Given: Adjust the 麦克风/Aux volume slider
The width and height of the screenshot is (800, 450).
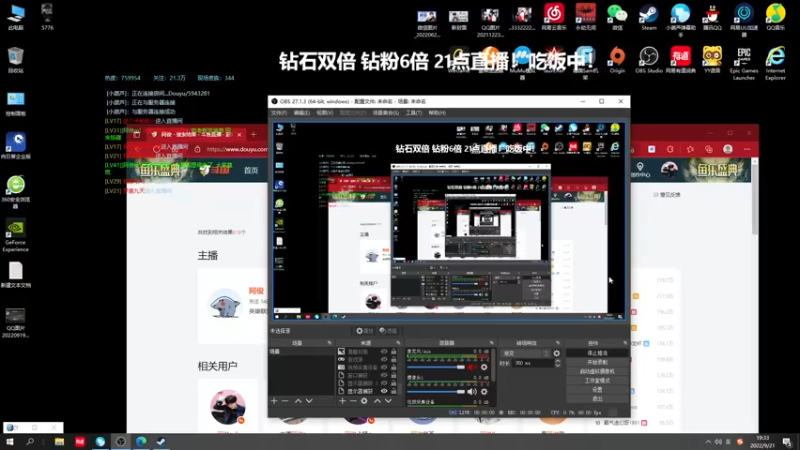Looking at the screenshot, I should [436, 367].
